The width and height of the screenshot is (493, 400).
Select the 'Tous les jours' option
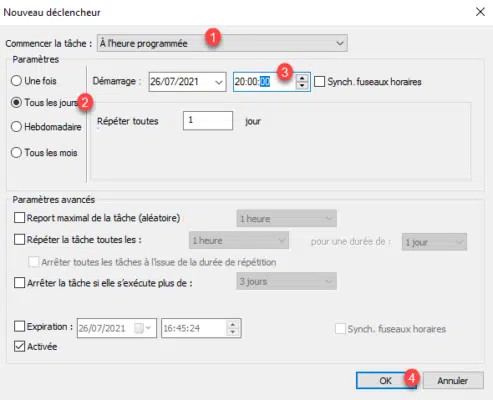point(16,102)
